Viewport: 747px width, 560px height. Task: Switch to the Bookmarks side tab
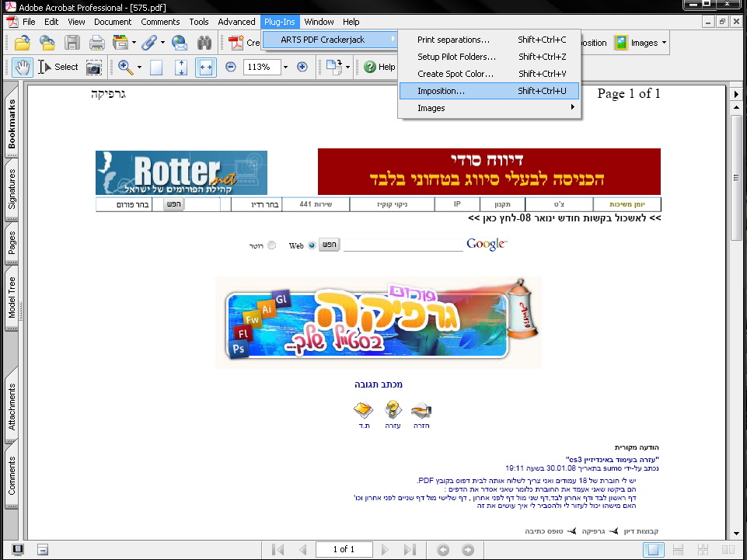[12, 124]
